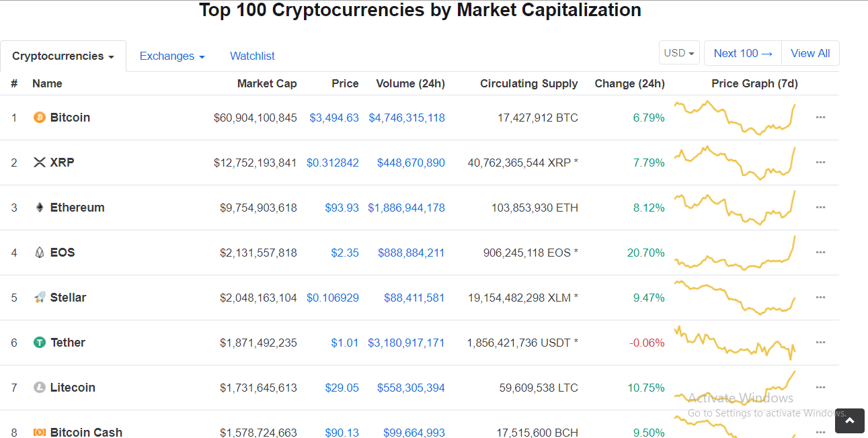
Task: Click the EOS logo icon
Action: pos(40,253)
